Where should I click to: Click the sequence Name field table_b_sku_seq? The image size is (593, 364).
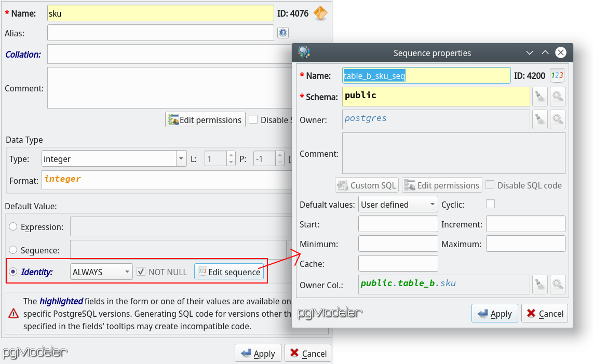(x=426, y=75)
